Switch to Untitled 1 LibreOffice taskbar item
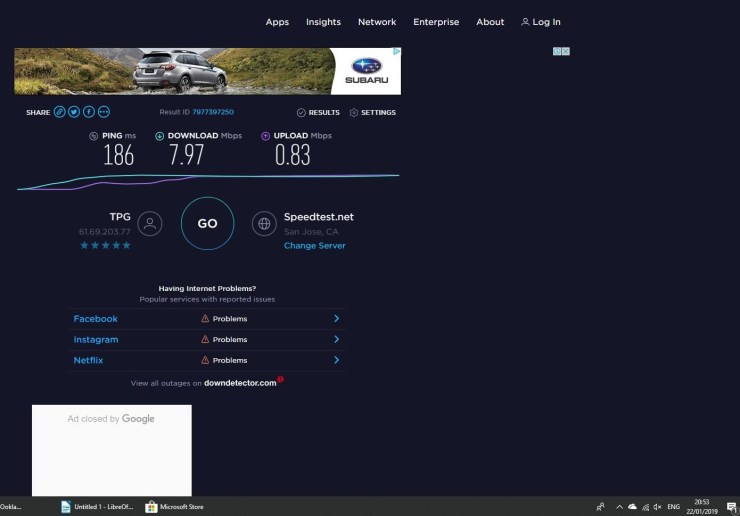Image resolution: width=740 pixels, height=516 pixels. coord(97,507)
